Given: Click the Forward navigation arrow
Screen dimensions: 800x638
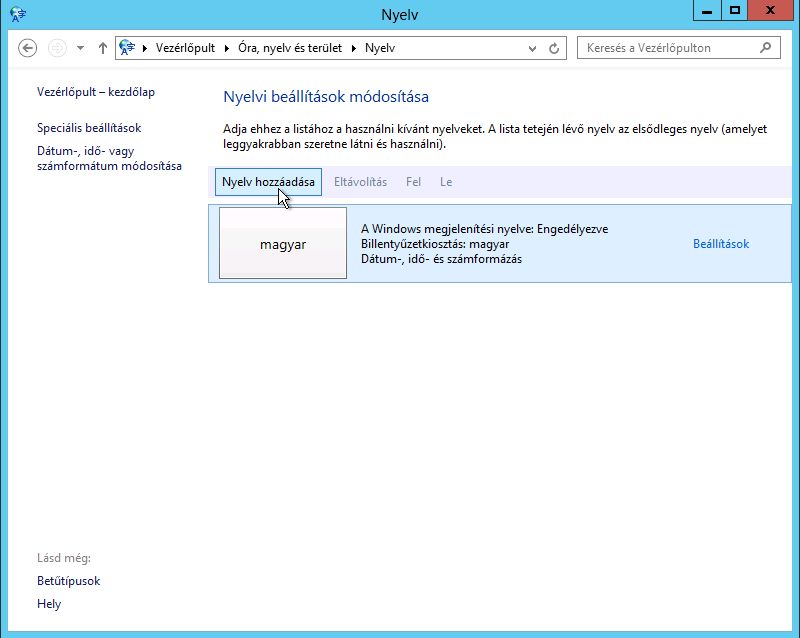Looking at the screenshot, I should pos(57,48).
